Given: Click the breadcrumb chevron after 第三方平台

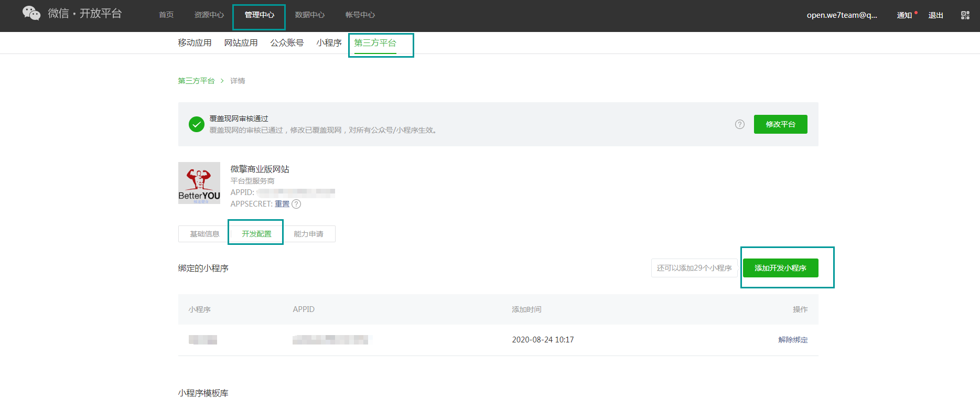Looking at the screenshot, I should [222, 81].
